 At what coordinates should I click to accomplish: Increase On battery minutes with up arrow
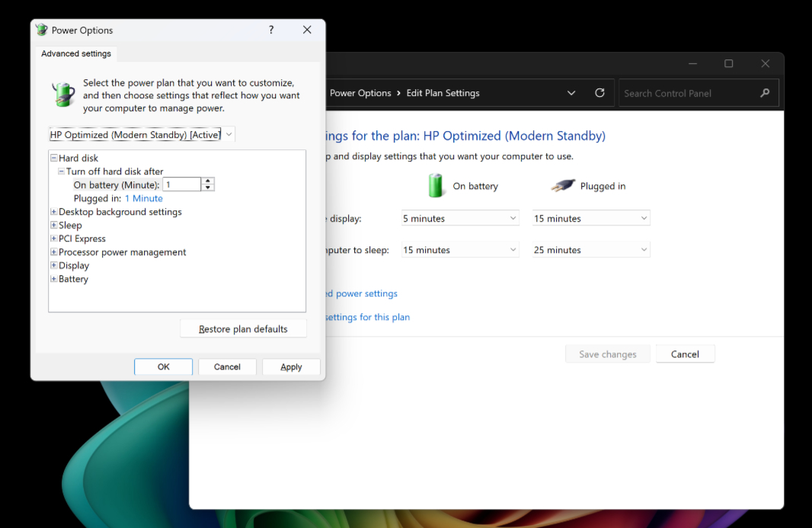208,181
